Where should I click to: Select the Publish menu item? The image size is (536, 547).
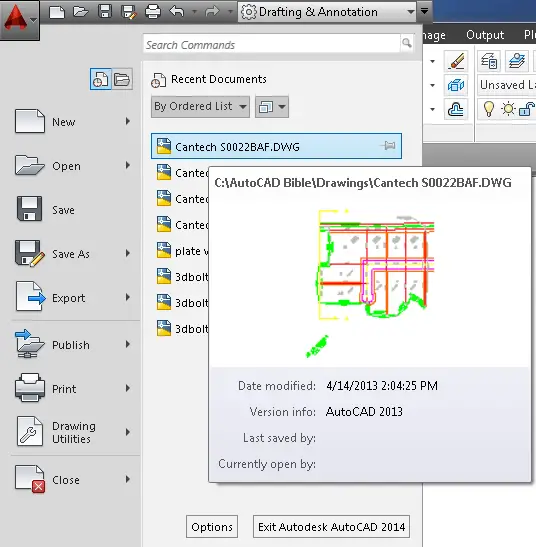pyautogui.click(x=72, y=345)
